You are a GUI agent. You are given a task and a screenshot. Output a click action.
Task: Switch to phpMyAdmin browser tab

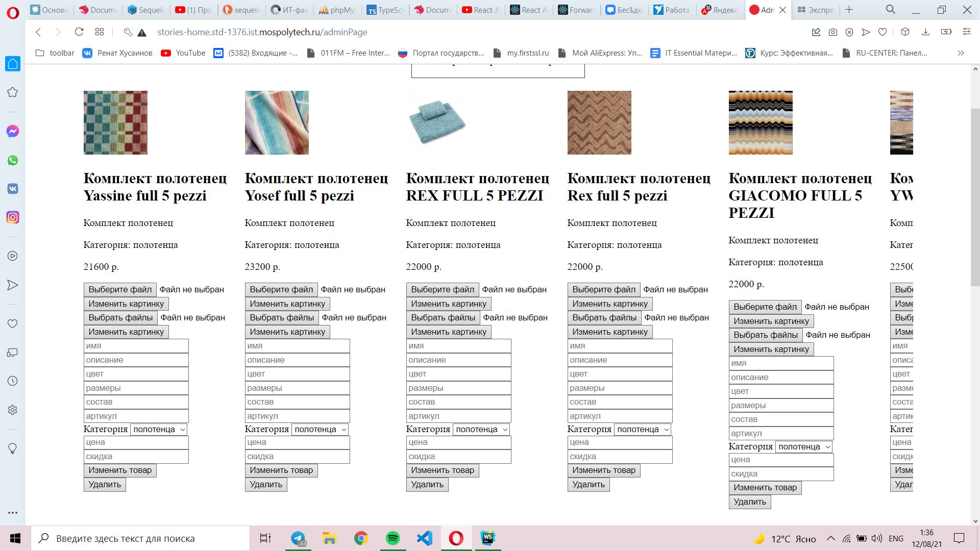pyautogui.click(x=337, y=10)
